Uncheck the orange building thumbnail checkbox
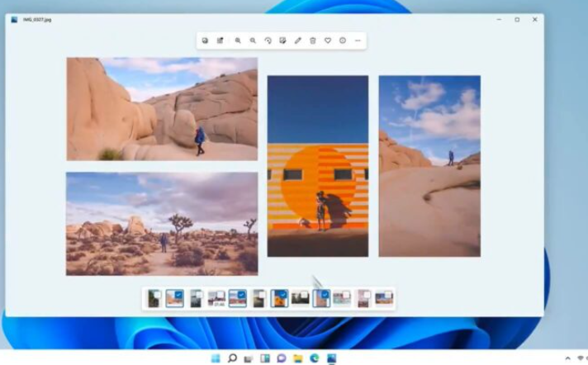Screen dimensions: 588x365 tap(285, 292)
